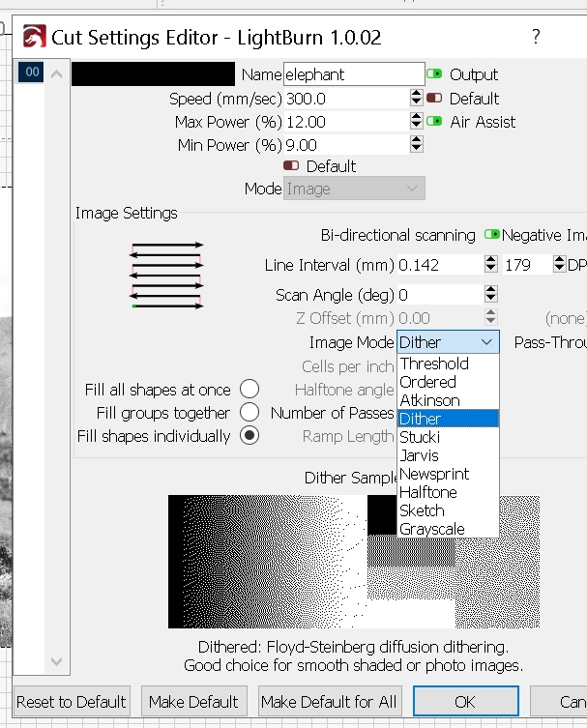Click the DPI spinner arrows

[560, 264]
